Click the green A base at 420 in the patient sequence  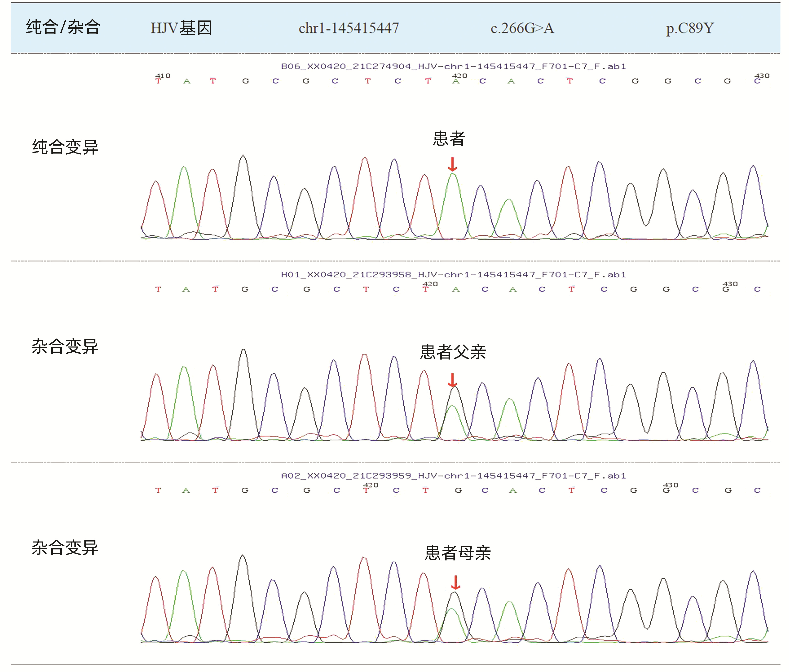point(456,81)
